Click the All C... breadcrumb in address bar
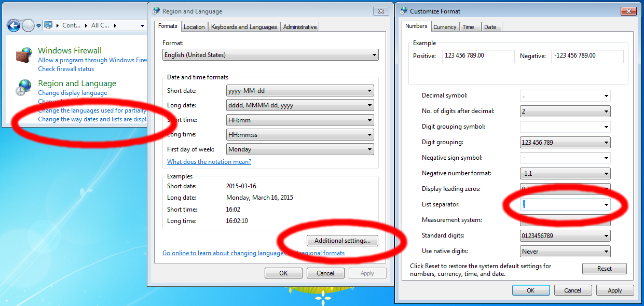 (x=101, y=25)
